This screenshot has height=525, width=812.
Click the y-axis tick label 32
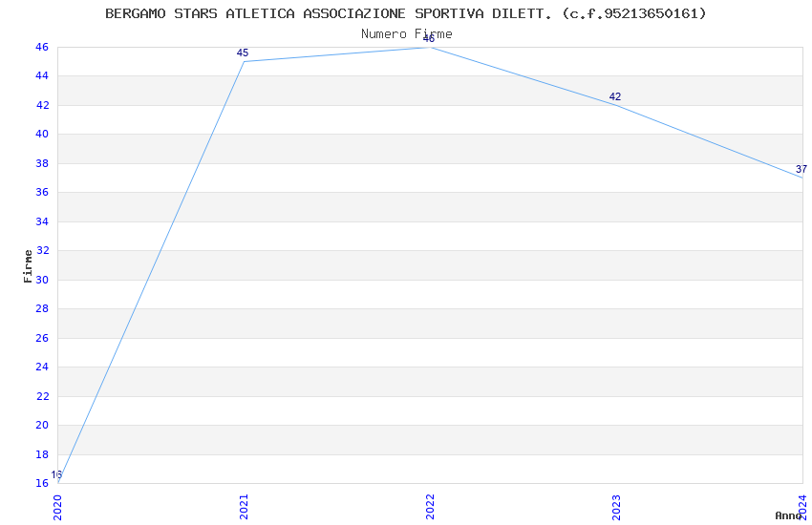[x=42, y=250]
